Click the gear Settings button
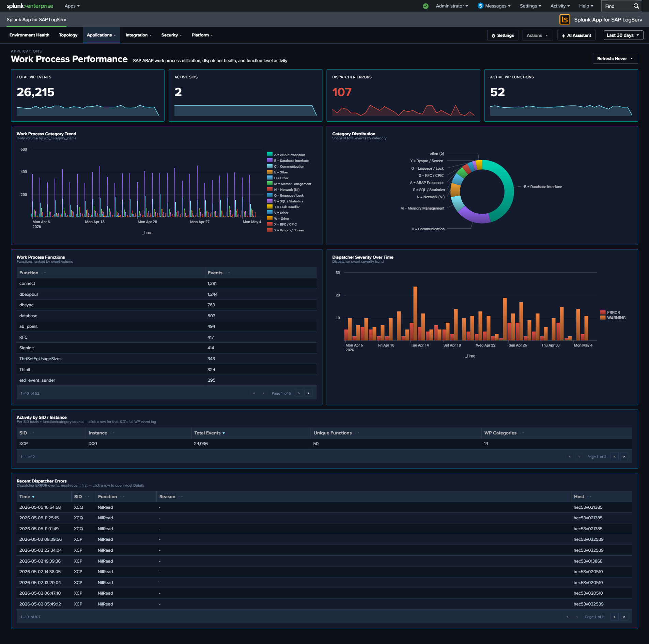This screenshot has width=649, height=644. click(x=503, y=35)
